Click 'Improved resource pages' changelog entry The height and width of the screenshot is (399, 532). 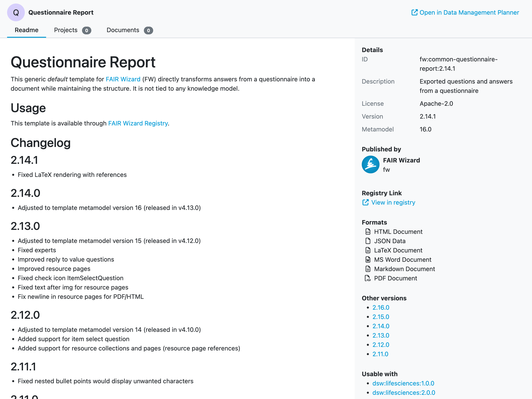coord(54,269)
